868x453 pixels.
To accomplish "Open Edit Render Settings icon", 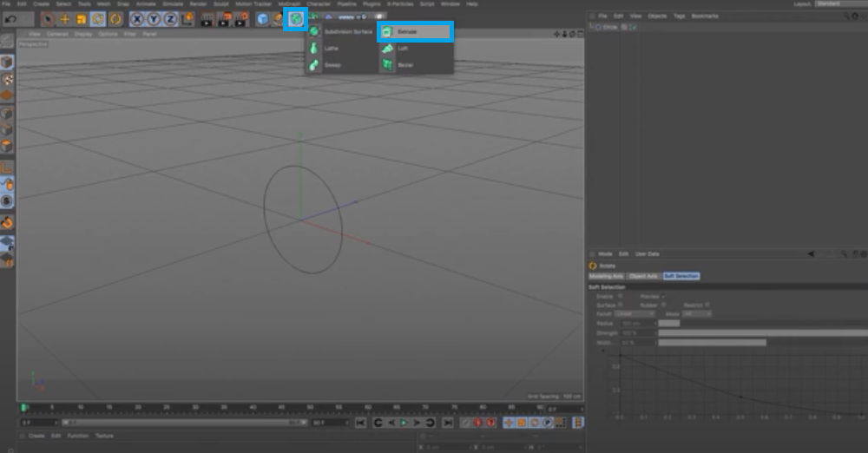I will 240,20.
